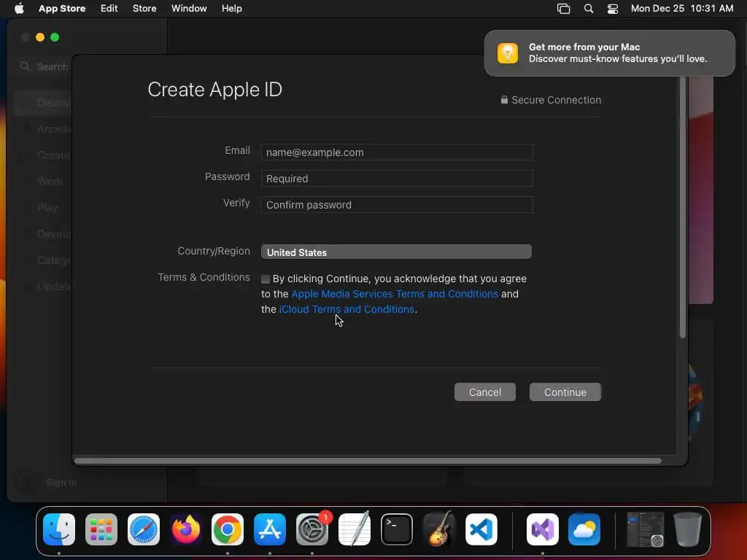This screenshot has height=560, width=747.
Task: Click the dialog's horizontal scrollbar
Action: click(x=368, y=461)
